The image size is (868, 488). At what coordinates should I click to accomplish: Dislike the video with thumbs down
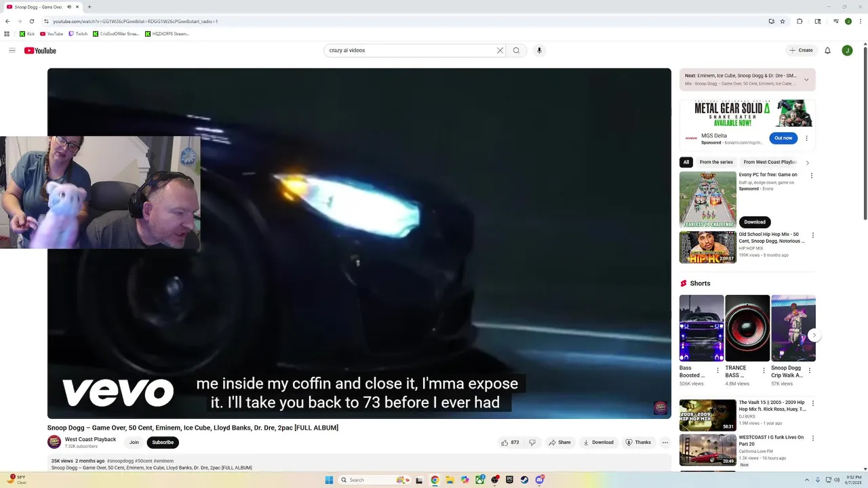point(532,443)
